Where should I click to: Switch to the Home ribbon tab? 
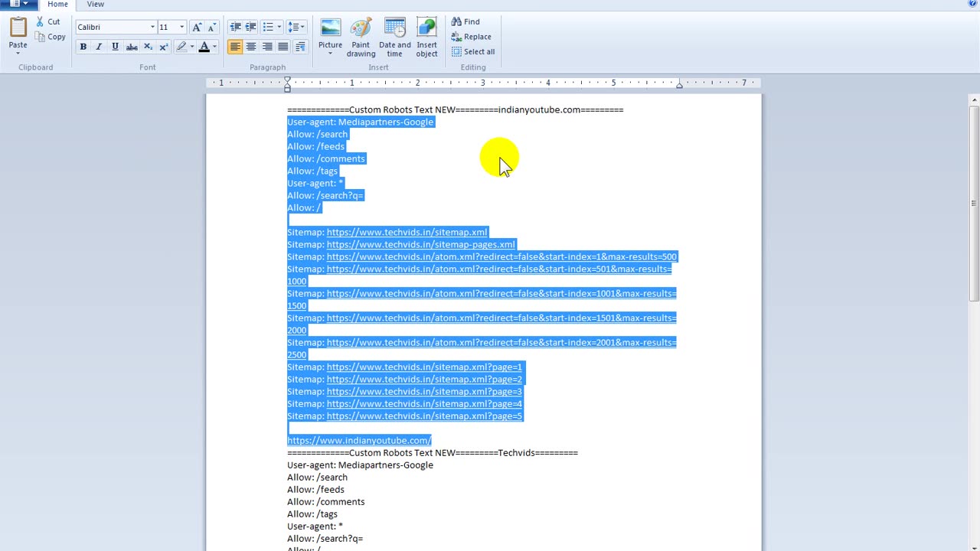[57, 5]
